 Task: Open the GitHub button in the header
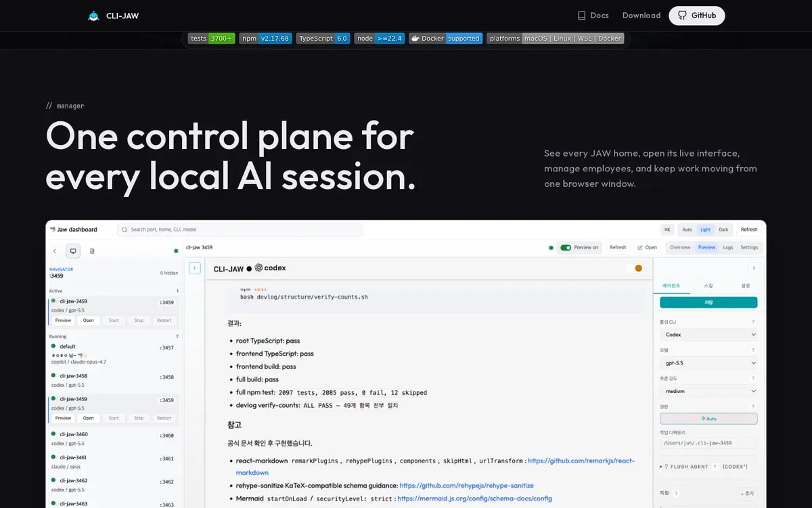click(697, 16)
